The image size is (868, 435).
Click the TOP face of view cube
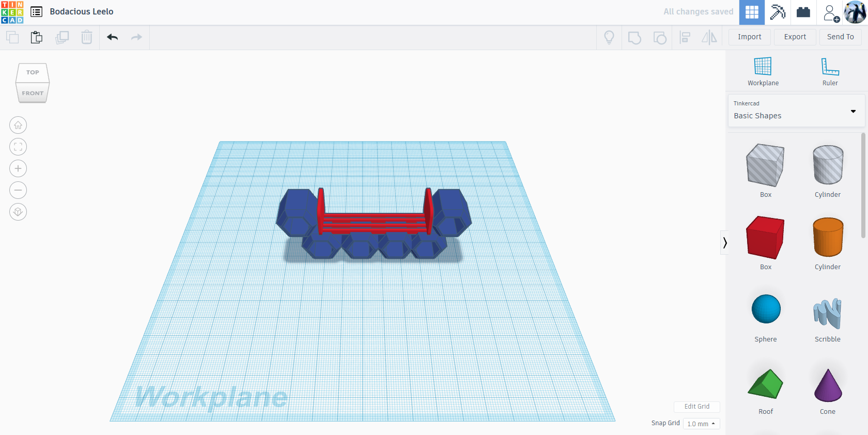pos(33,72)
